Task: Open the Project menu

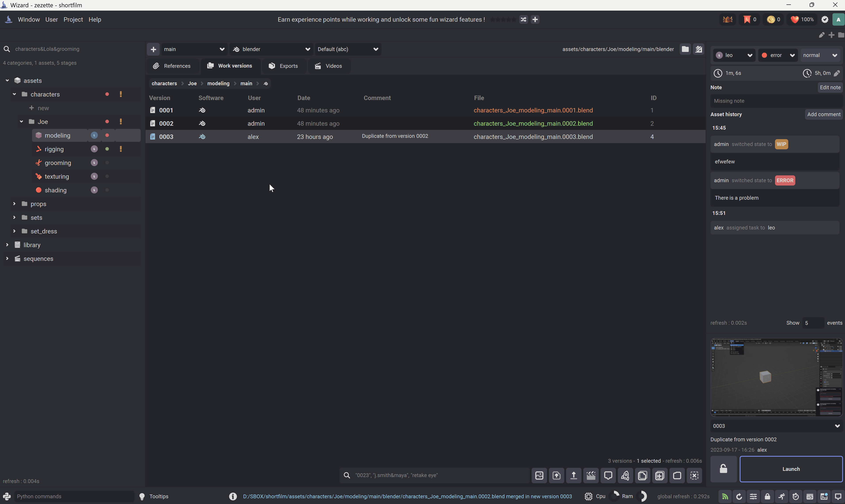Action: (73, 20)
